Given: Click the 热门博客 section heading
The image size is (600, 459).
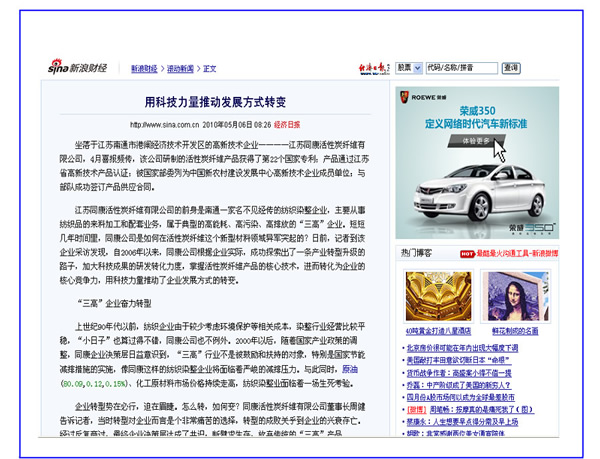Looking at the screenshot, I should click(417, 254).
